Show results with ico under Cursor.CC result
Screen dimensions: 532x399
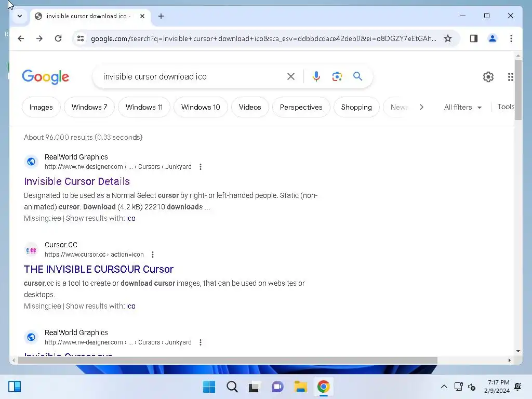click(x=130, y=307)
